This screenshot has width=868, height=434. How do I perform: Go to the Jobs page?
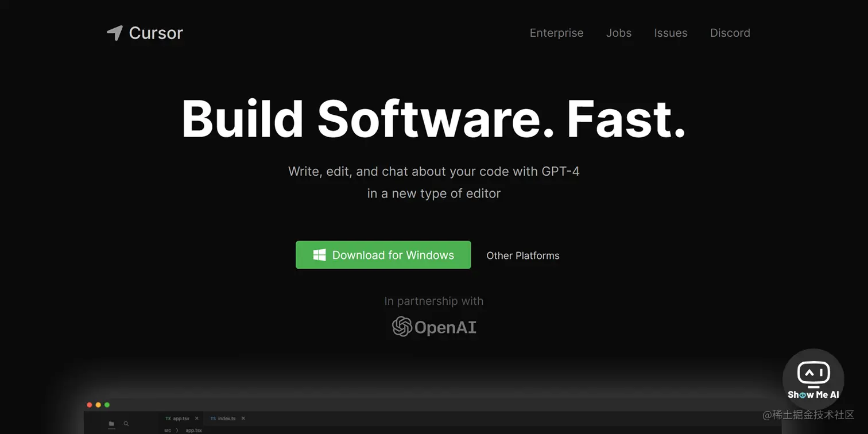tap(619, 33)
